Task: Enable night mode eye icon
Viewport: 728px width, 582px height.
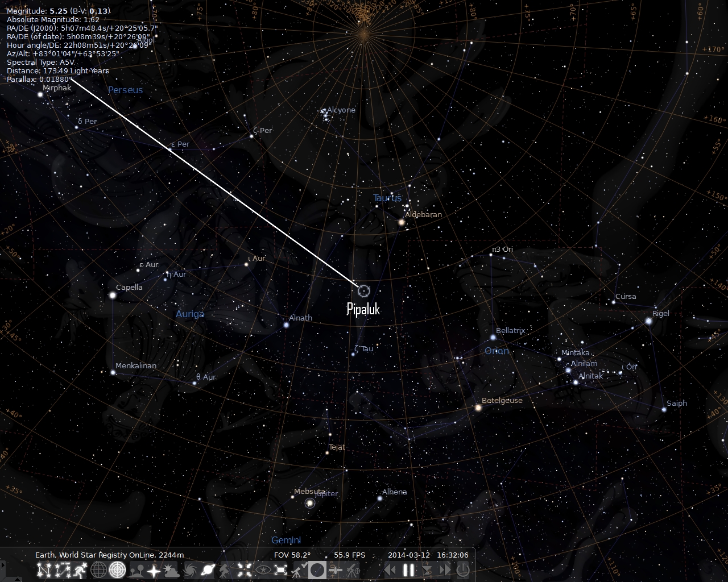Action: (x=263, y=569)
